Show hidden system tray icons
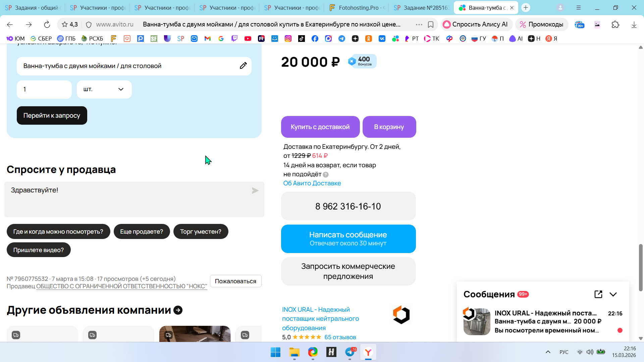644x362 pixels. (x=548, y=352)
